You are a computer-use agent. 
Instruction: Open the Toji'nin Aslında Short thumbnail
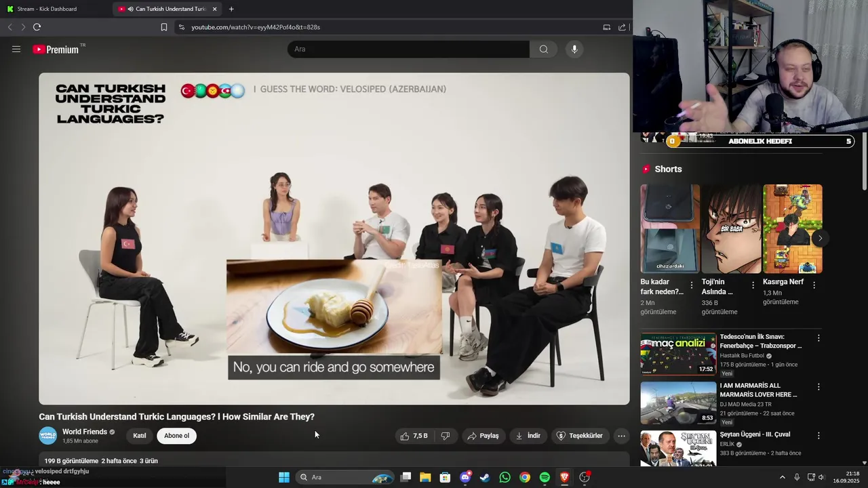[x=731, y=228]
